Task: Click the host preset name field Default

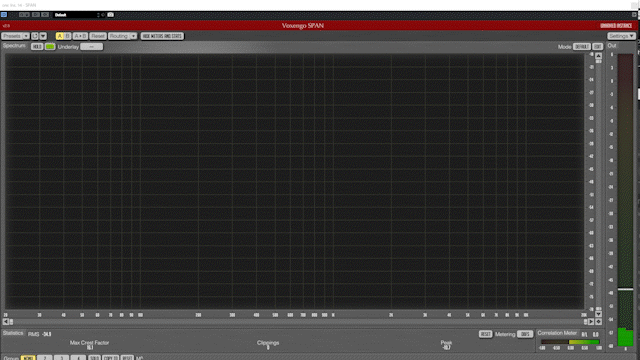Action: click(76, 15)
